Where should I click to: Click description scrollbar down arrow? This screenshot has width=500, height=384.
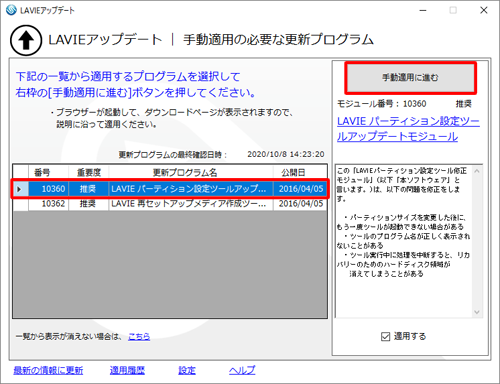[x=477, y=312]
